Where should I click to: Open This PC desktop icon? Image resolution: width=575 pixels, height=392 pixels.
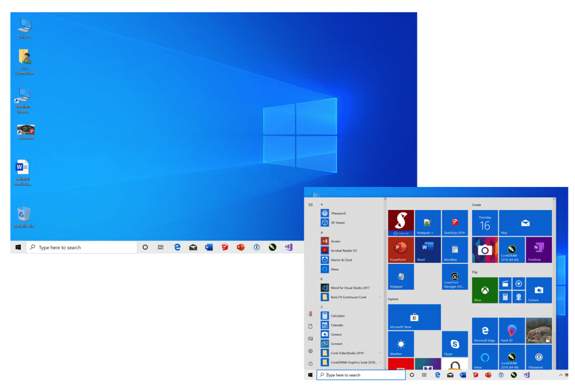click(x=25, y=28)
